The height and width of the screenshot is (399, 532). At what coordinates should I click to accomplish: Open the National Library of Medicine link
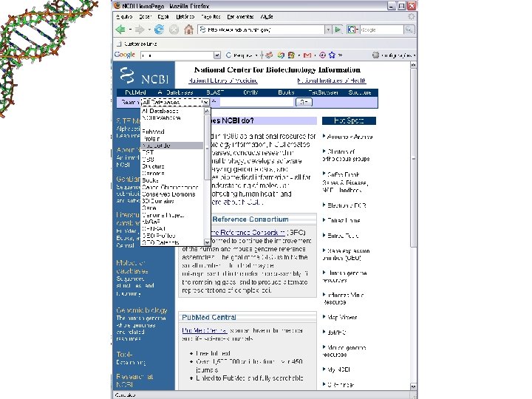tap(223, 81)
